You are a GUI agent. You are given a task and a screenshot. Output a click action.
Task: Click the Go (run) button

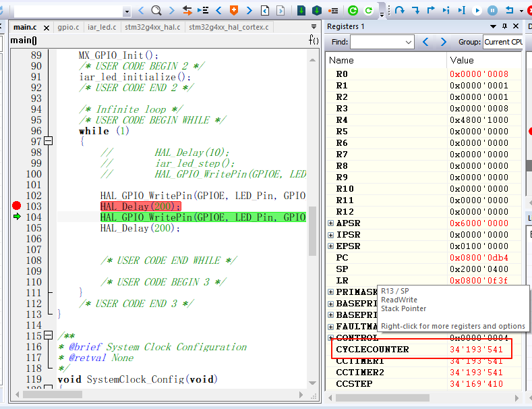(x=477, y=11)
